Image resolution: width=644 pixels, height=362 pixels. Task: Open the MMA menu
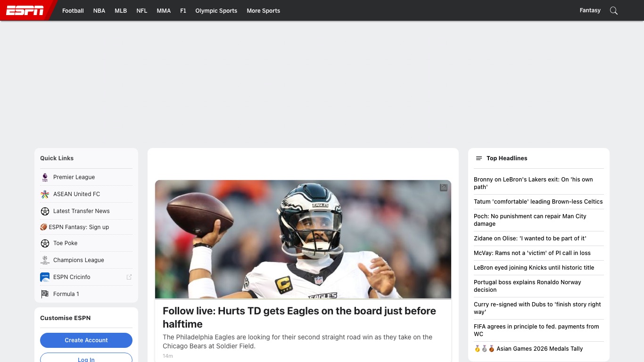(164, 10)
